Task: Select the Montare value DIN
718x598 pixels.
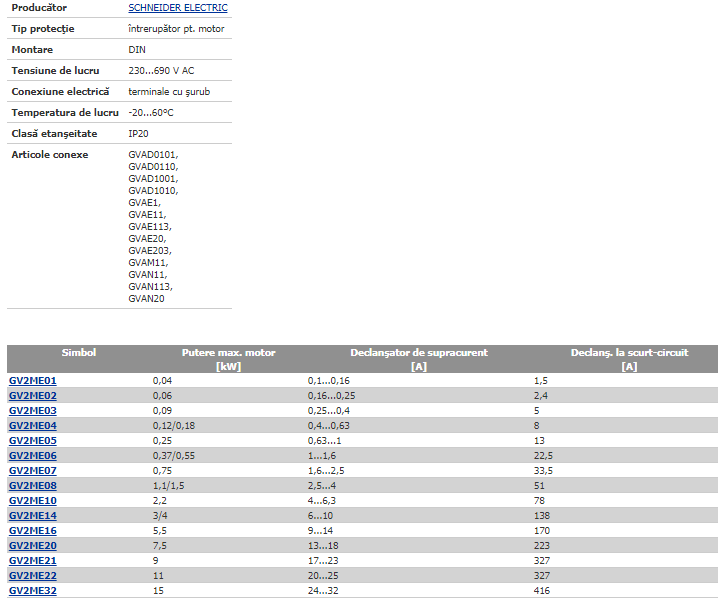Action: pyautogui.click(x=137, y=49)
